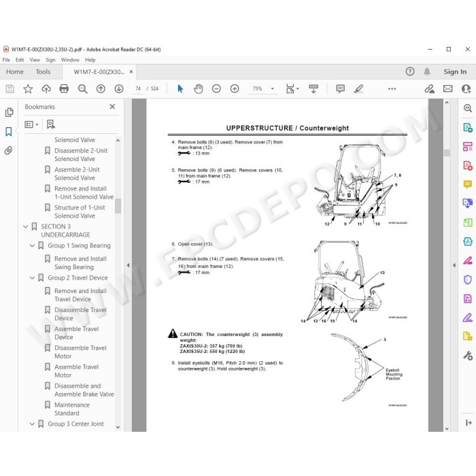Open the bookmarks options menu dropdown
Image resolution: width=476 pixels, height=476 pixels.
(31, 124)
